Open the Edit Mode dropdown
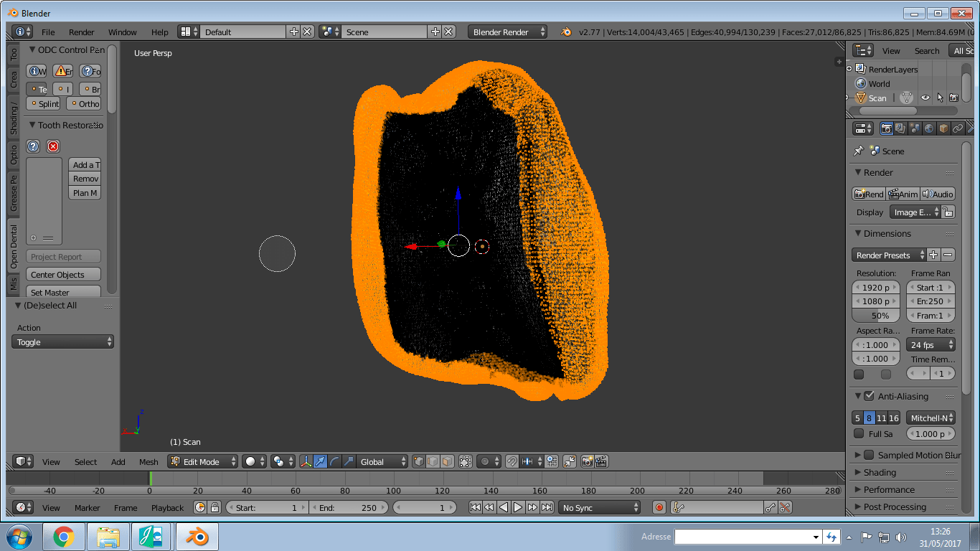980x551 pixels. click(203, 462)
